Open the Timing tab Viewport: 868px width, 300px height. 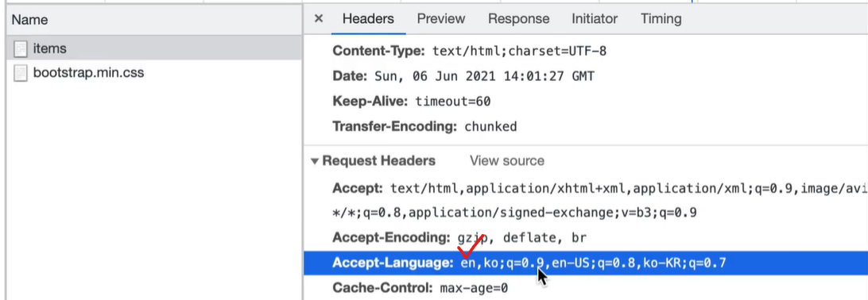click(x=661, y=19)
